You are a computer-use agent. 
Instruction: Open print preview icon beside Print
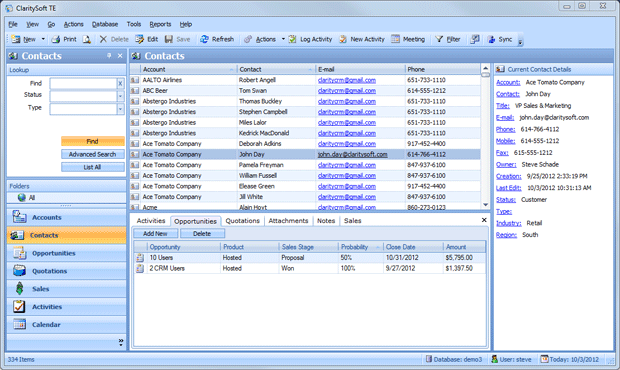pyautogui.click(x=87, y=39)
